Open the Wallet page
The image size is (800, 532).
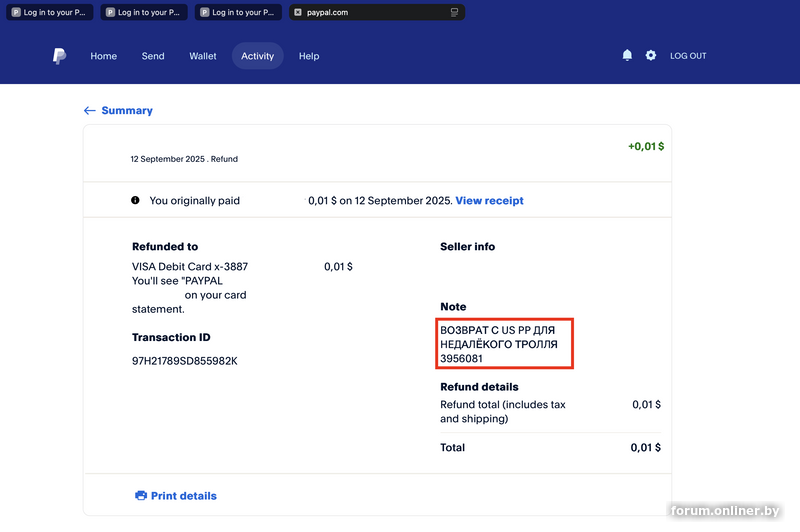coord(203,56)
